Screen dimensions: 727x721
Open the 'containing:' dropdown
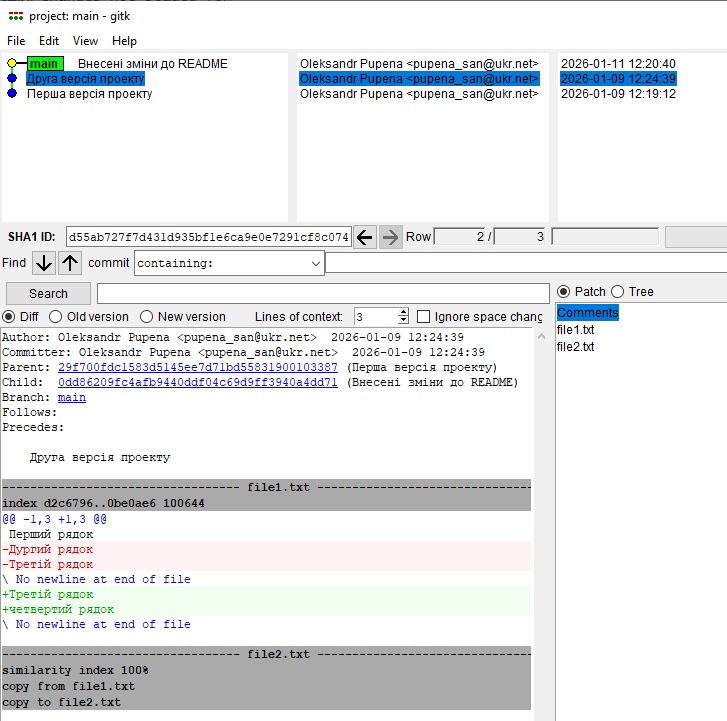click(316, 263)
